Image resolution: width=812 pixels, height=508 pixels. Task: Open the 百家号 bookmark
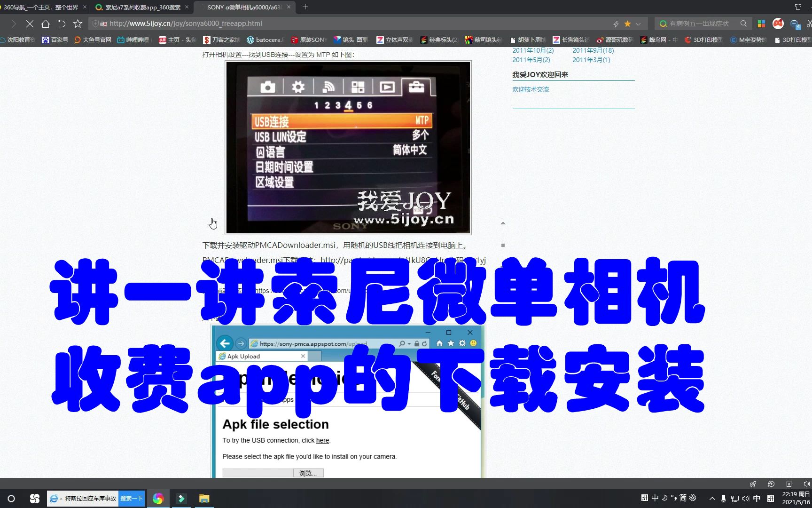click(x=55, y=40)
